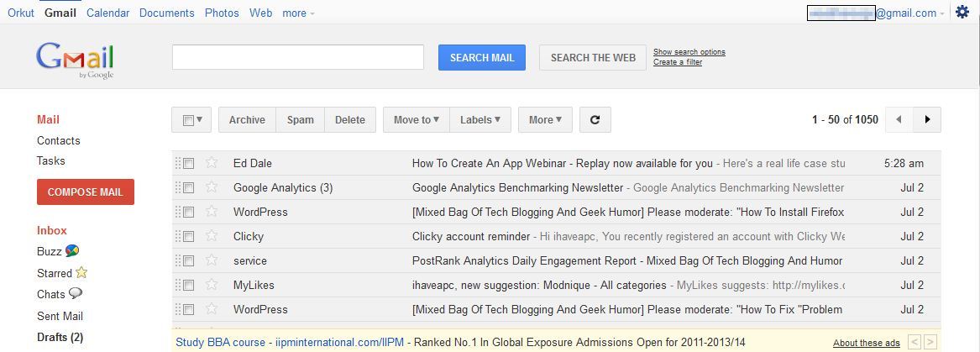The width and height of the screenshot is (980, 352).
Task: Go to the previous page of messages
Action: pyautogui.click(x=899, y=120)
